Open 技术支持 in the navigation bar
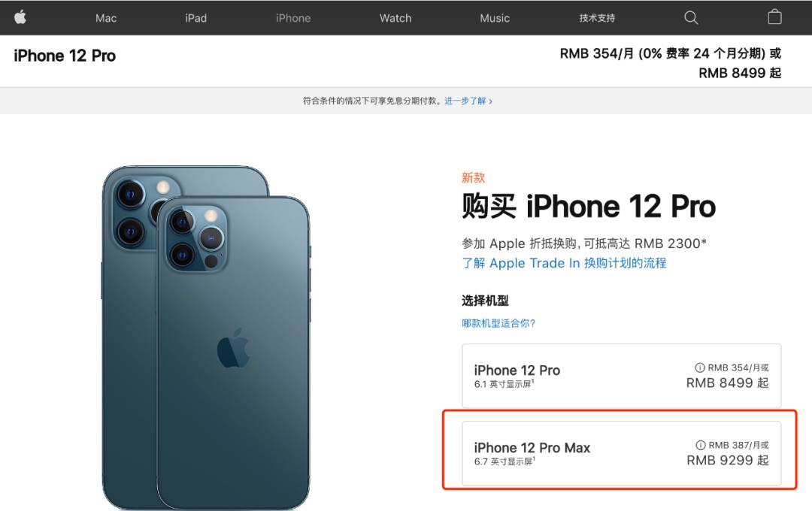 pyautogui.click(x=597, y=18)
